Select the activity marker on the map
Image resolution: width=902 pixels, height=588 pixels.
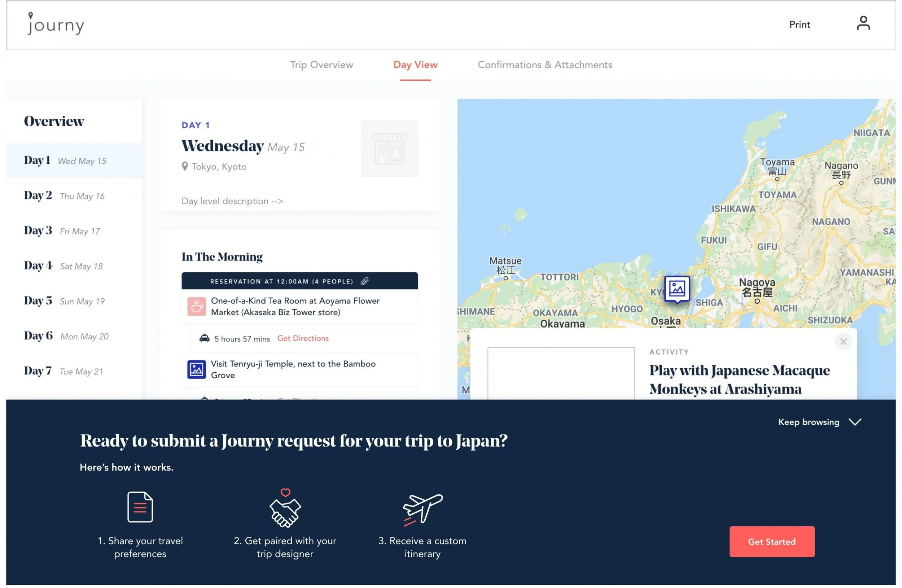tap(677, 289)
